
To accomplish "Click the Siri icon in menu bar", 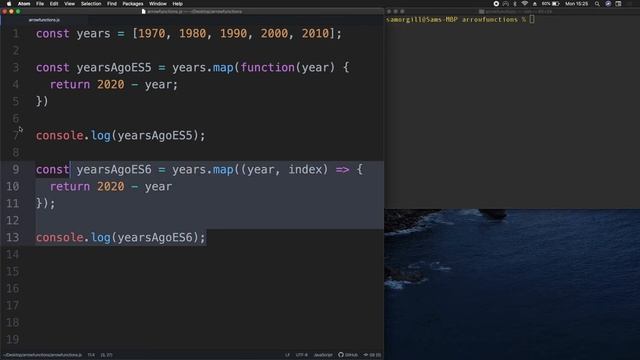I will (608, 4).
